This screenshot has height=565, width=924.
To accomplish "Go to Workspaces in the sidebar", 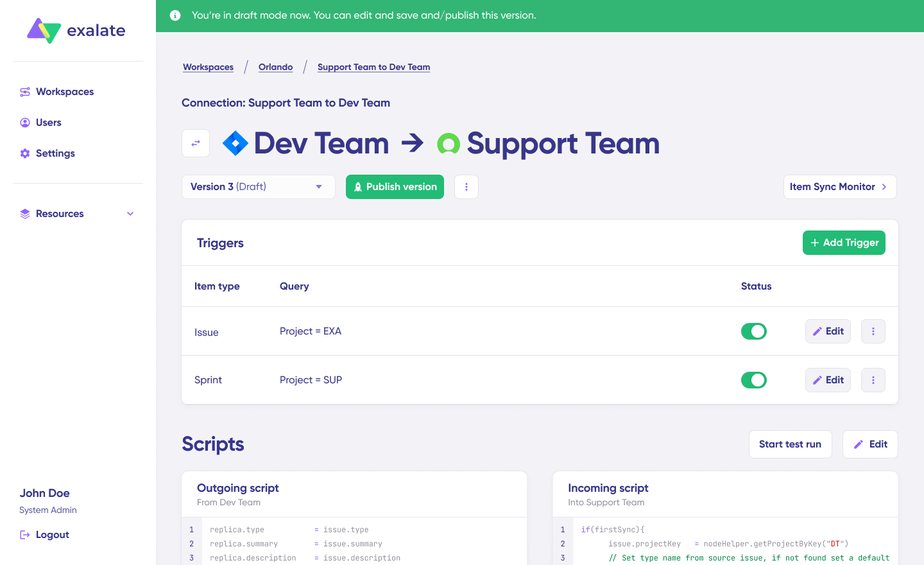I will (x=65, y=92).
